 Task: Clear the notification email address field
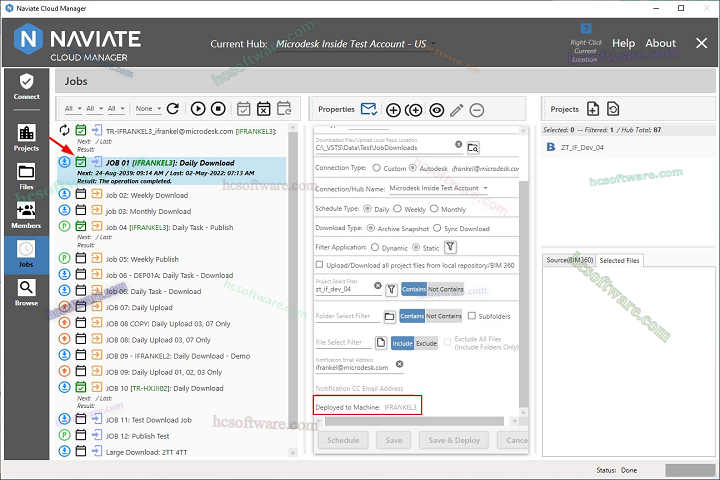pyautogui.click(x=399, y=364)
